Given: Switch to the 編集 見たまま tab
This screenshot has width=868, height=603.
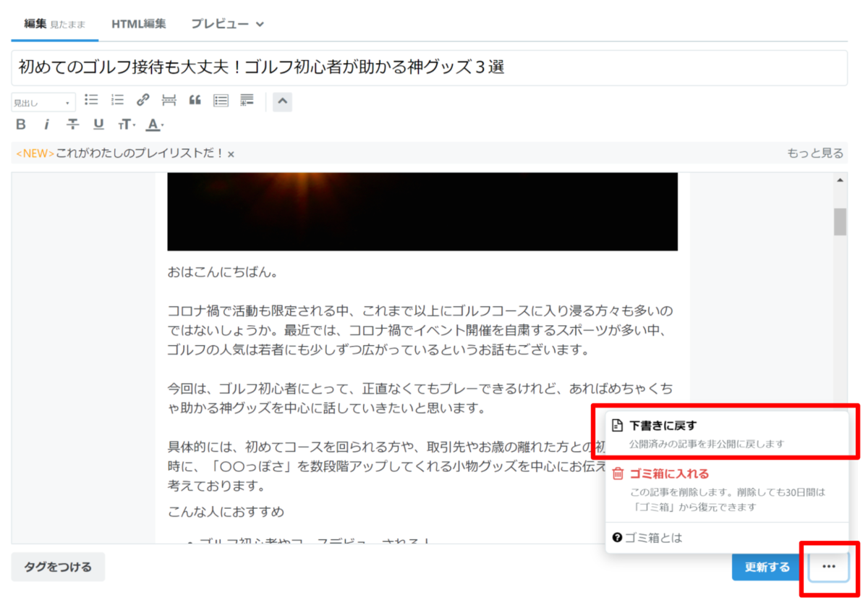Looking at the screenshot, I should (x=55, y=24).
